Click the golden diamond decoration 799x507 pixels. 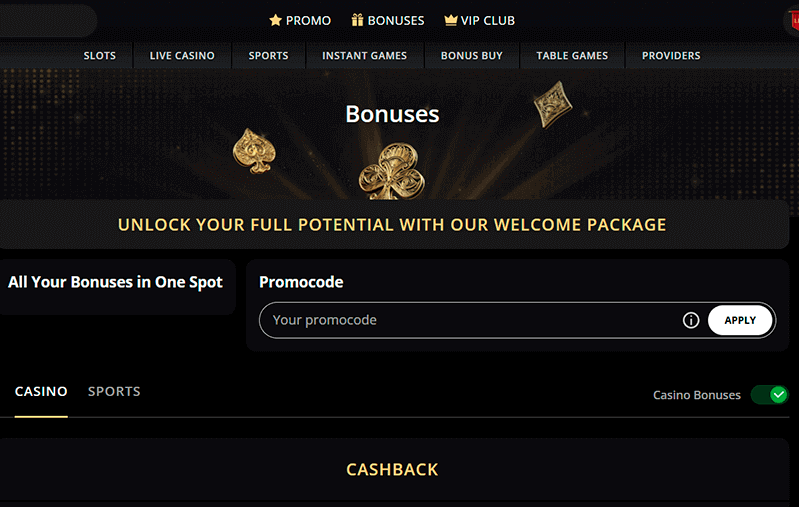(x=551, y=105)
